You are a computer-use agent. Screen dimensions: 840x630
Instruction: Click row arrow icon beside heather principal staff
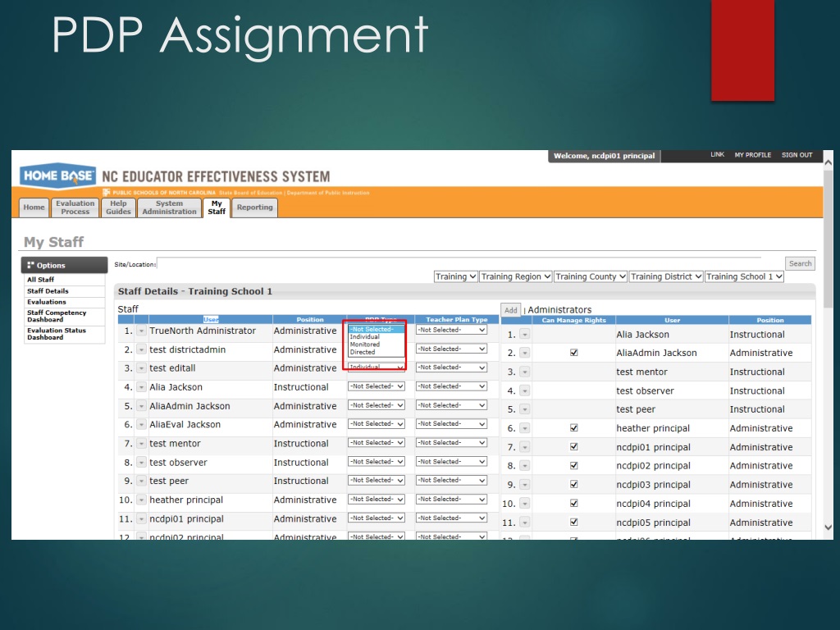pos(141,500)
